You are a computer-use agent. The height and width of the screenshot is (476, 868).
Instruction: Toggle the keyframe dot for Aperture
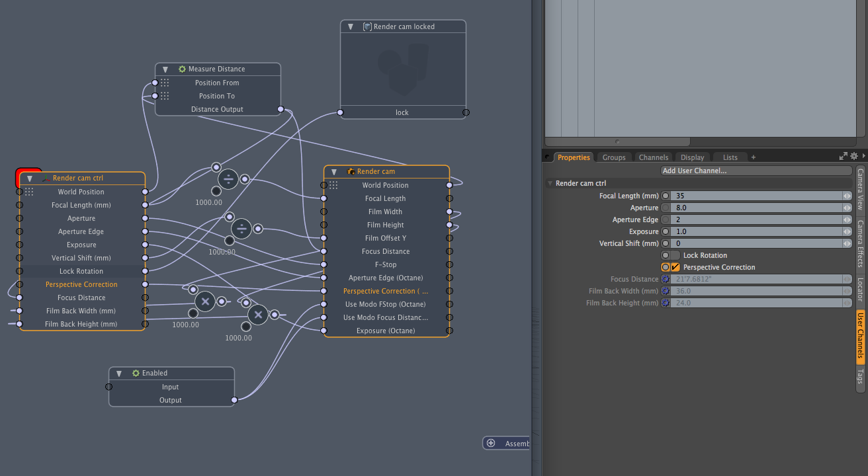pos(666,208)
